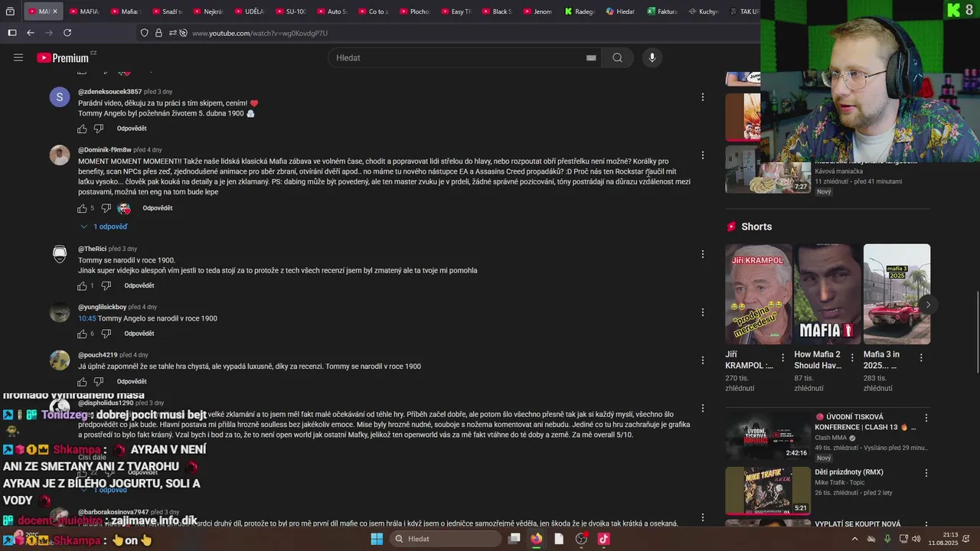Show next Shorts with the right arrow
980x551 pixels.
928,305
